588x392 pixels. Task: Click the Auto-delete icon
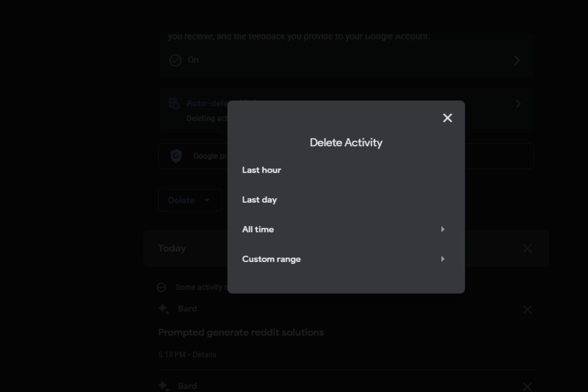(x=174, y=104)
